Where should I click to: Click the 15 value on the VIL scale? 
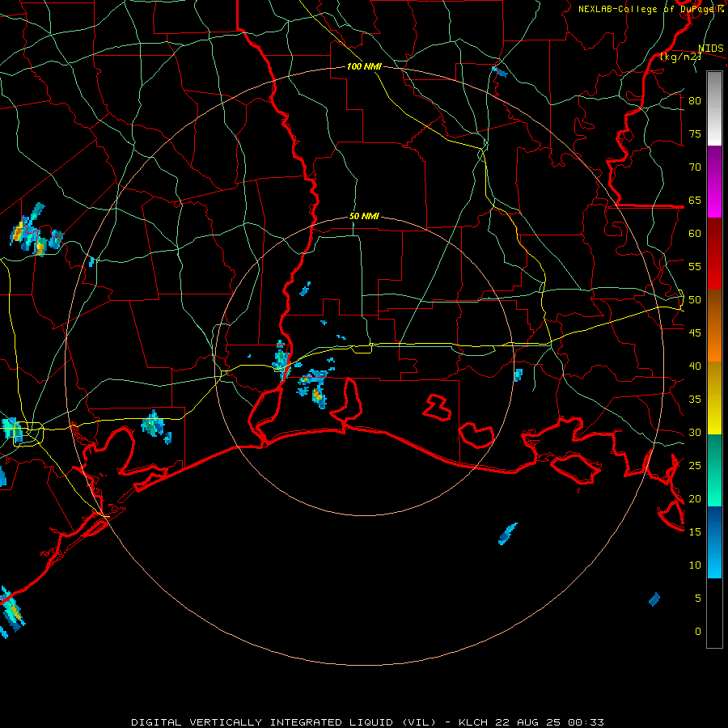pos(695,531)
